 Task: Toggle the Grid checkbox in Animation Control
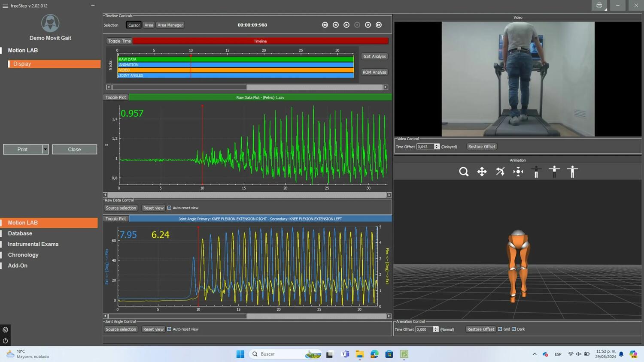(x=500, y=329)
